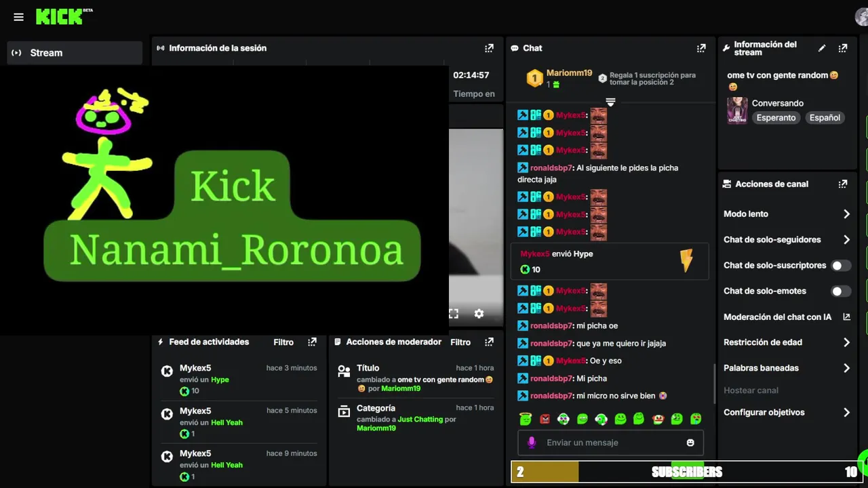Viewport: 868px width, 488px height.
Task: Open the hamburger menu beside the Kick logo
Action: pos(18,17)
